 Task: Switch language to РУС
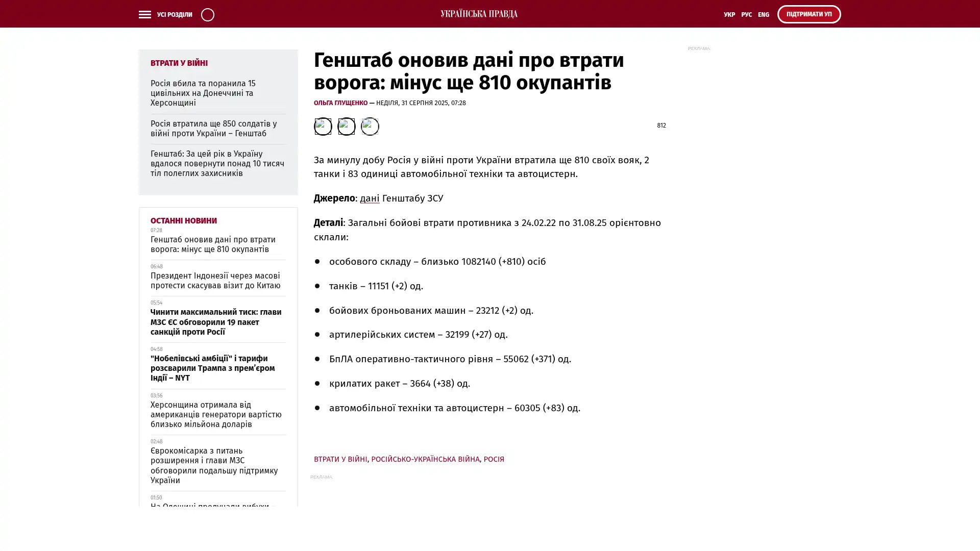point(746,15)
